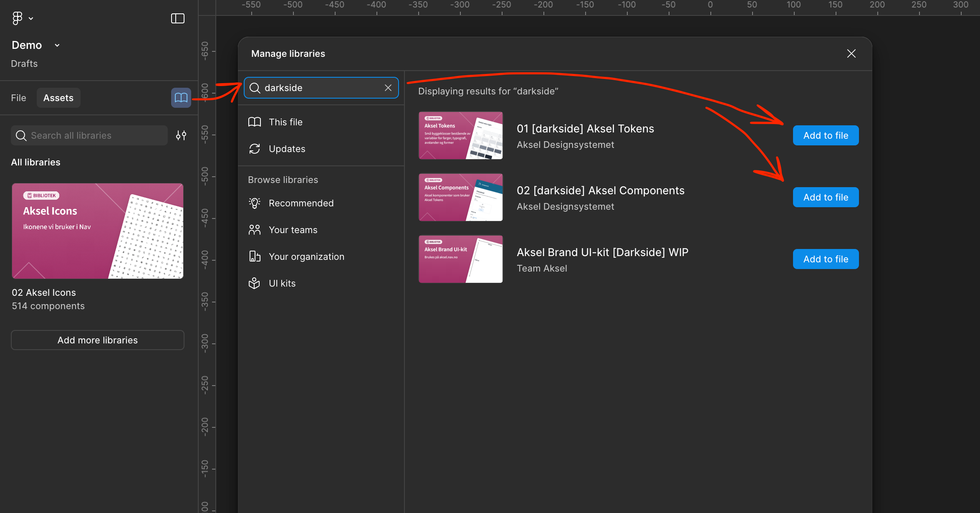
Task: Open the Updates section
Action: (x=287, y=149)
